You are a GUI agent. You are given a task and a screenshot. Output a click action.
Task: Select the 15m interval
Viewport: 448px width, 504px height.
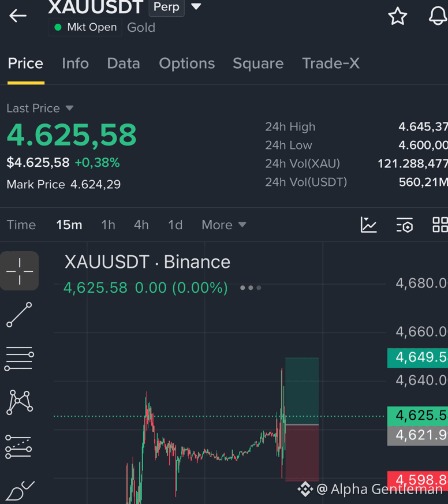[x=69, y=225]
